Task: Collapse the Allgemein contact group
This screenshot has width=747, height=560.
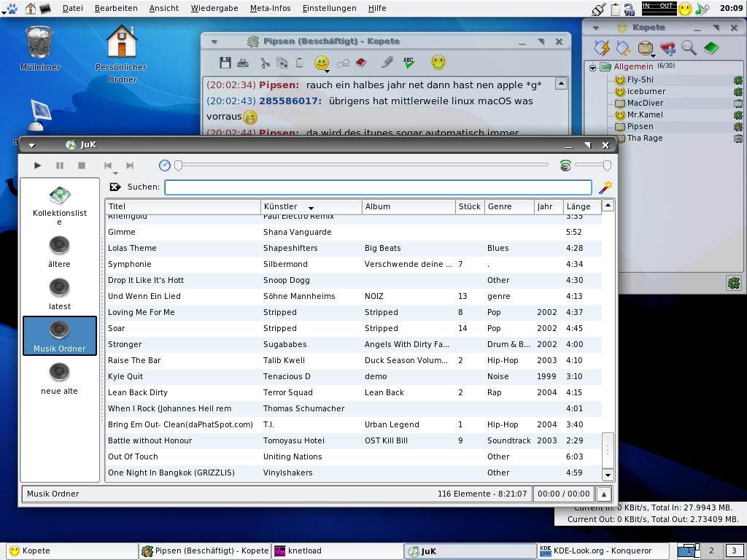Action: [x=592, y=68]
